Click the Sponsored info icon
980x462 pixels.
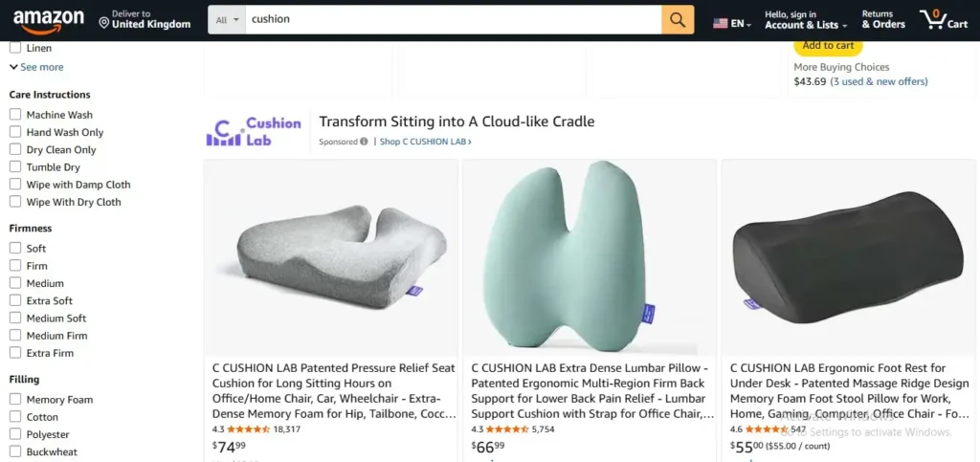tap(364, 142)
